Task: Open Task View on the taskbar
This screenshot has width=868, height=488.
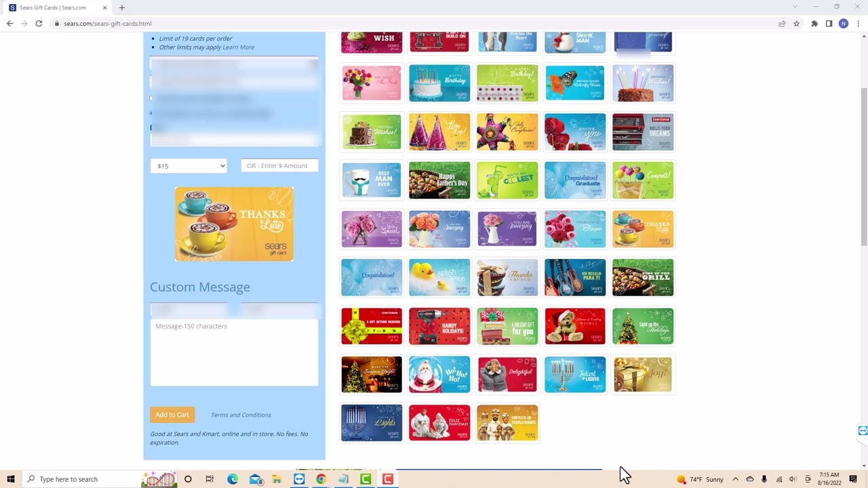Action: (210, 479)
